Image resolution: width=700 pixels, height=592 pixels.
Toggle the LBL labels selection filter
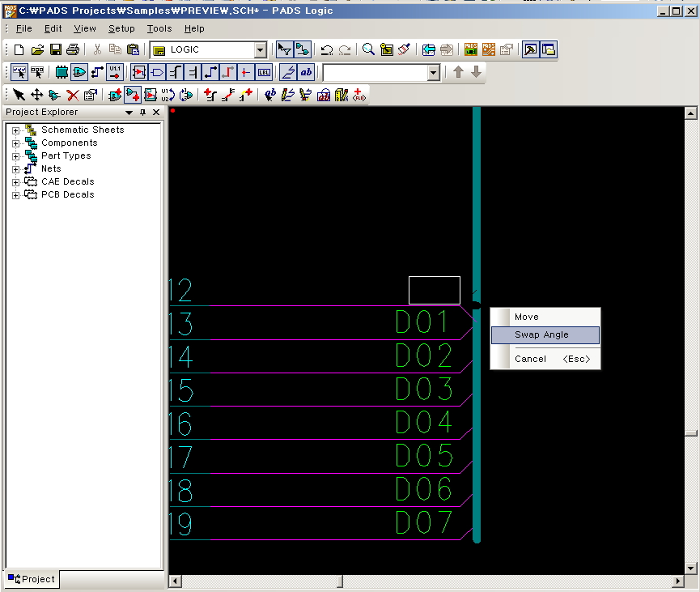264,72
